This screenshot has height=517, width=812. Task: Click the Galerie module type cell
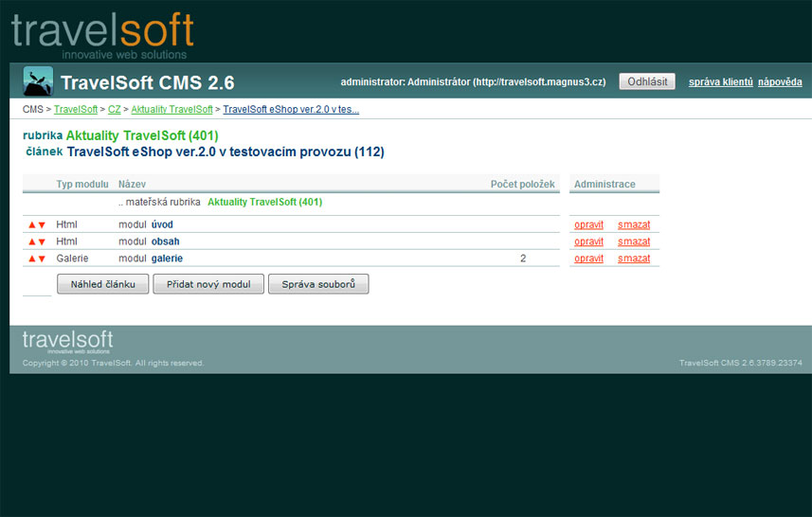[72, 258]
